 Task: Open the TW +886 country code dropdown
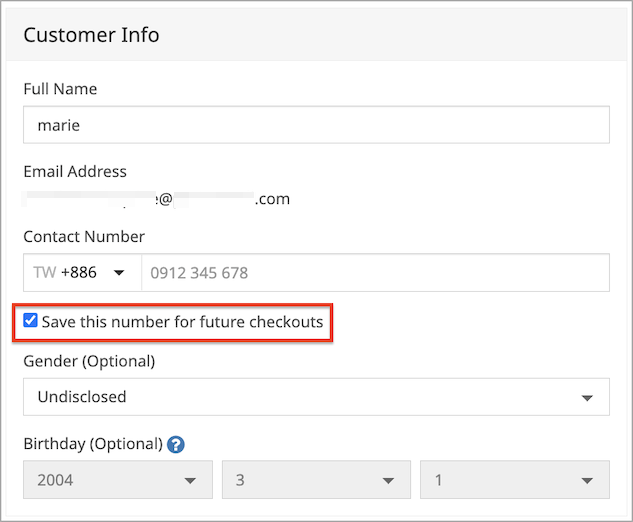click(82, 273)
